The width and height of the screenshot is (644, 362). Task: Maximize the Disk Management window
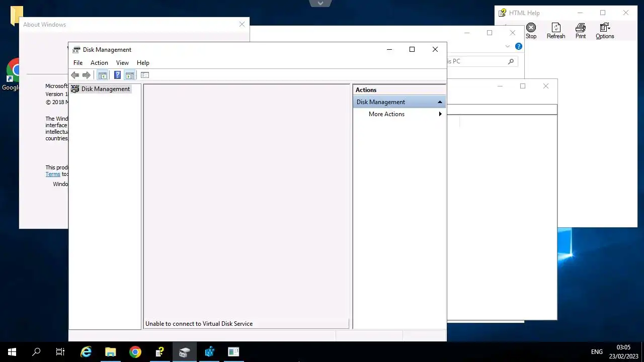pos(412,49)
